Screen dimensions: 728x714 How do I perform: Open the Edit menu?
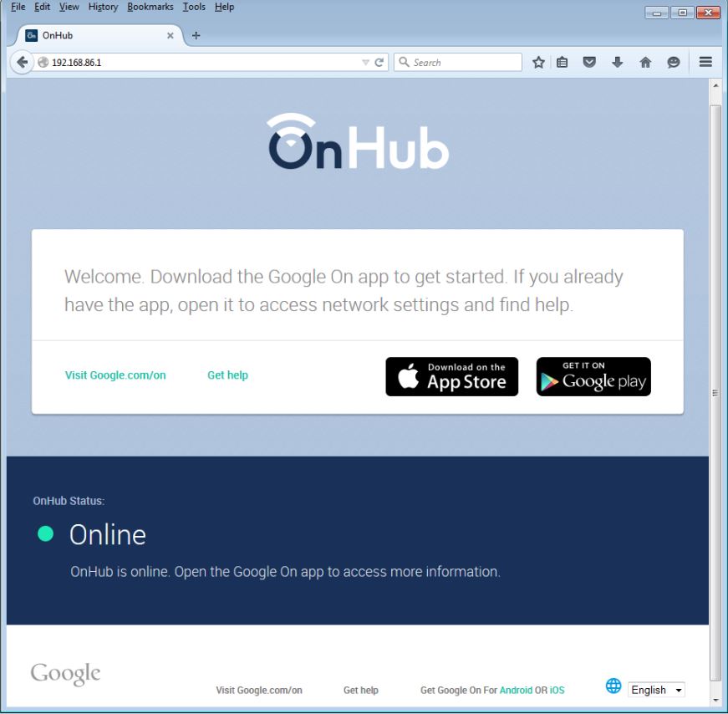43,7
